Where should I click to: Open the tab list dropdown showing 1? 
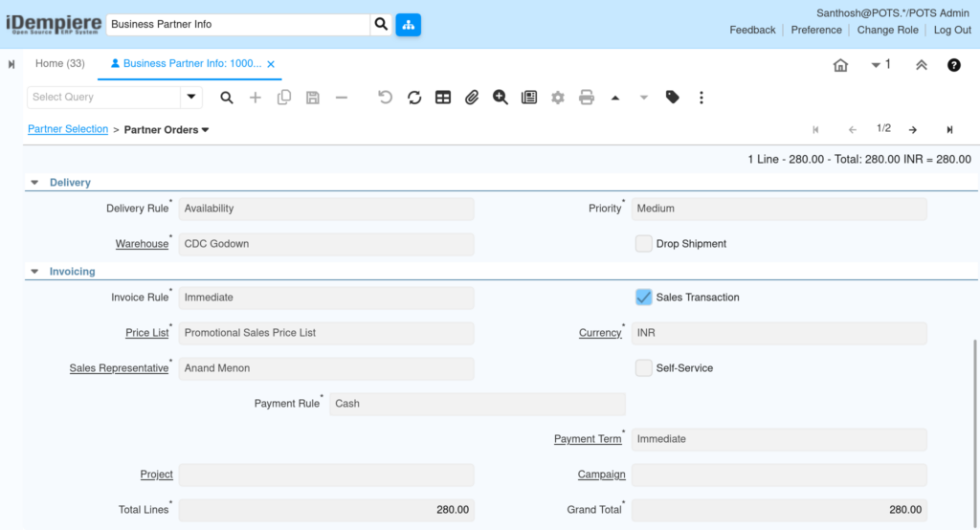coord(881,64)
